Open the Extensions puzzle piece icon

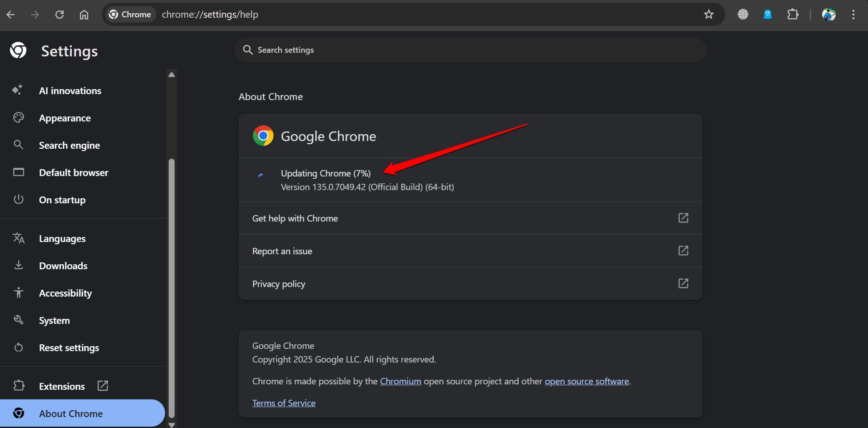[793, 14]
